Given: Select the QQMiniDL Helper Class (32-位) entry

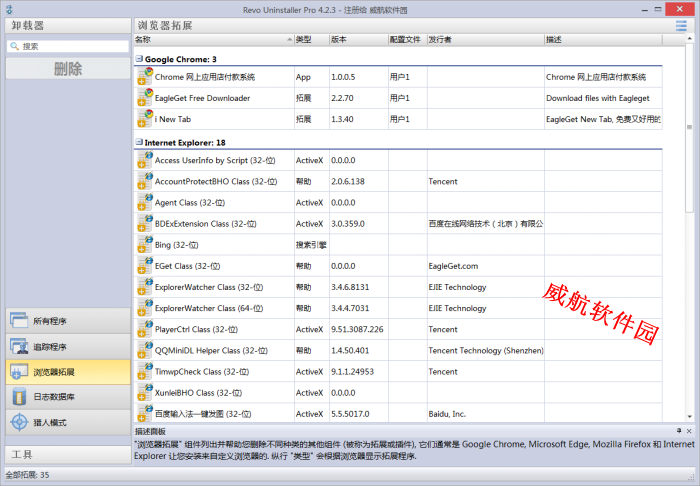Looking at the screenshot, I should pyautogui.click(x=211, y=351).
